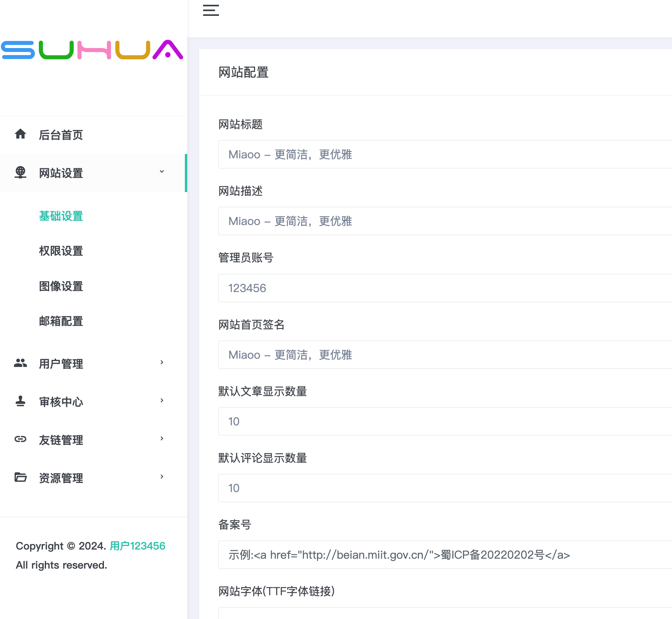
Task: Click the All rights reserved text
Action: point(61,565)
